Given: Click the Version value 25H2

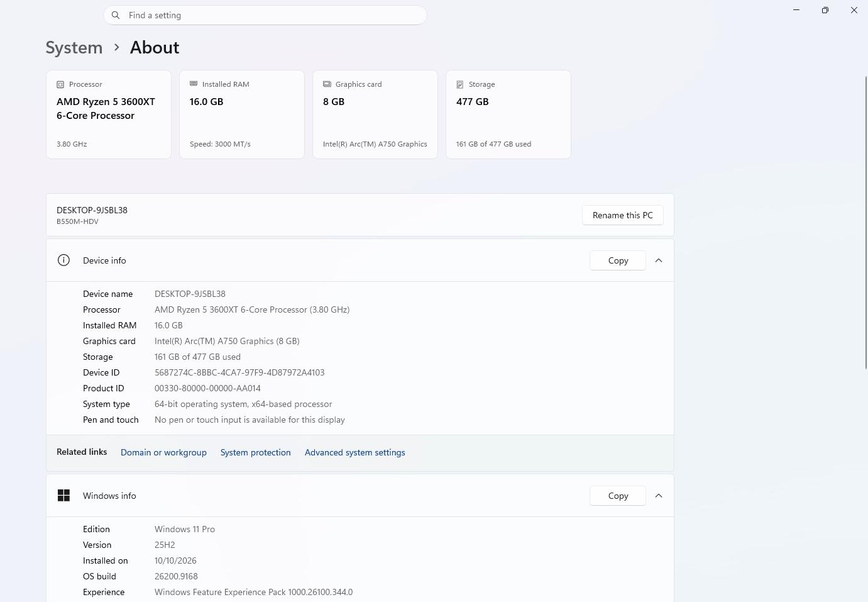Looking at the screenshot, I should [165, 545].
